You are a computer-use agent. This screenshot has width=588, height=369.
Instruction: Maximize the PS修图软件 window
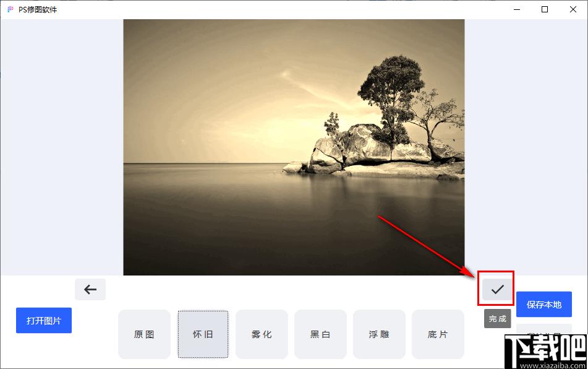point(545,9)
